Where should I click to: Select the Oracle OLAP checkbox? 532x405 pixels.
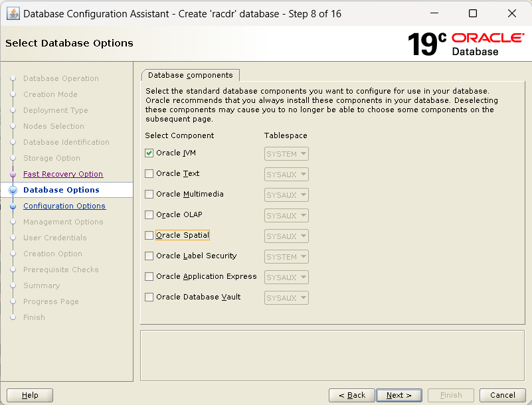(149, 214)
